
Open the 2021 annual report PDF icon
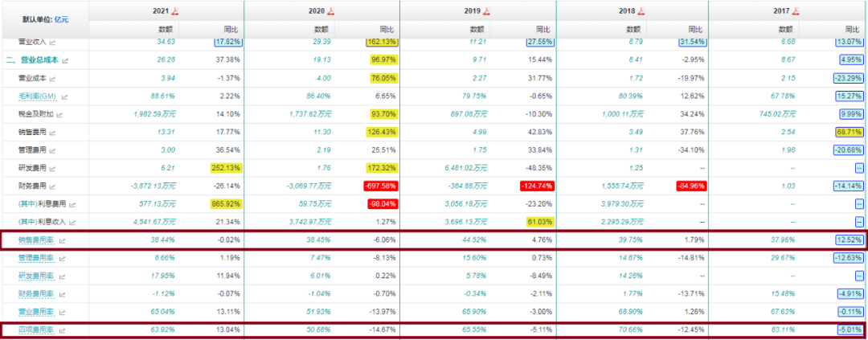[176, 10]
